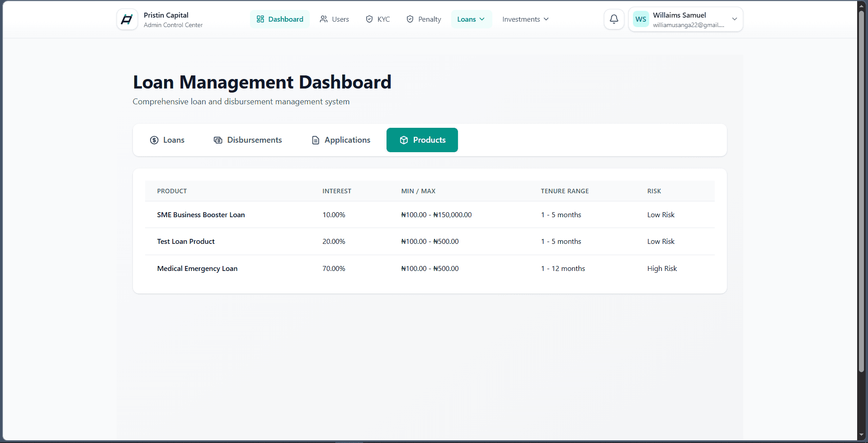The width and height of the screenshot is (868, 443).
Task: Go to Dashboard in top navigation
Action: tap(280, 19)
